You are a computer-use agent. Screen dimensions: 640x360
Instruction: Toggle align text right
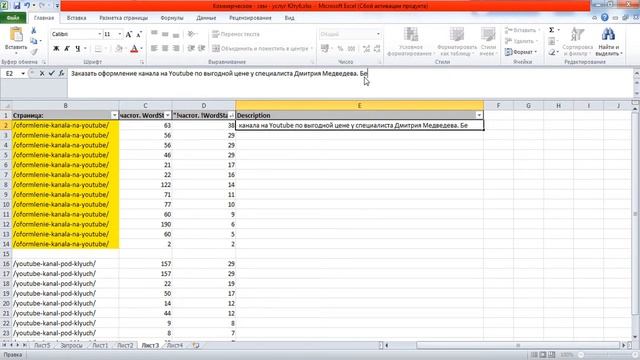(x=176, y=49)
